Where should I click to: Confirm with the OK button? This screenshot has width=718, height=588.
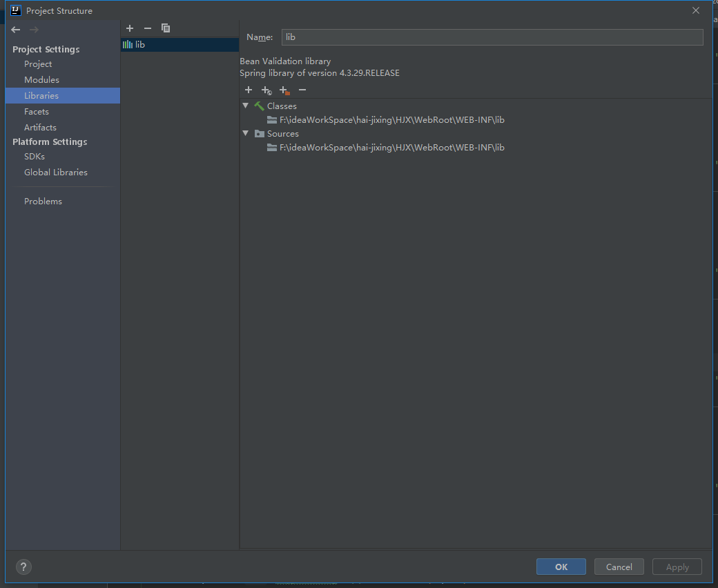tap(561, 567)
